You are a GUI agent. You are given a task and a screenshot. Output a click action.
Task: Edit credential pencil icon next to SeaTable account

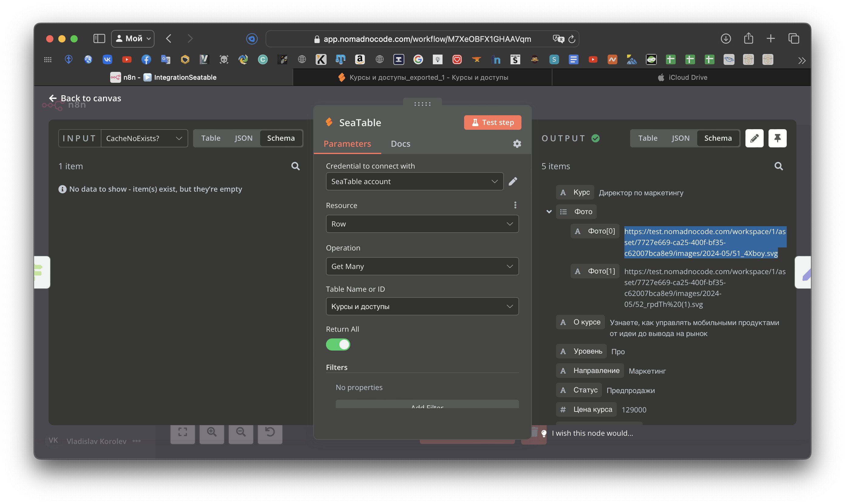(513, 181)
